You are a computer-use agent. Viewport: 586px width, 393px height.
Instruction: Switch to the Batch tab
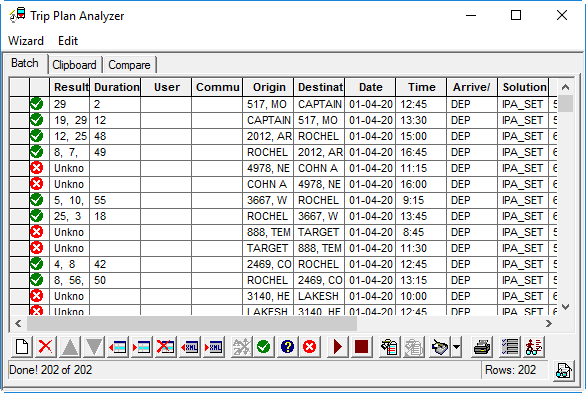tap(25, 63)
